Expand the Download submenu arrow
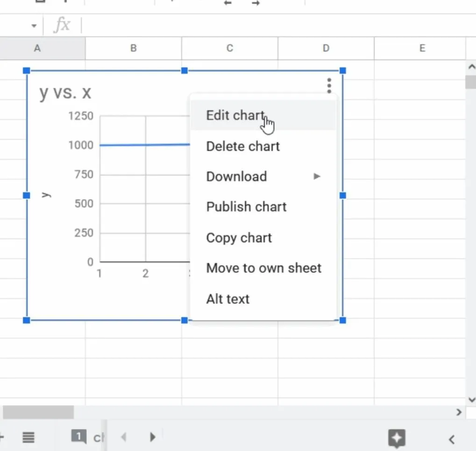Screen dimensions: 476x451 [x=317, y=176]
